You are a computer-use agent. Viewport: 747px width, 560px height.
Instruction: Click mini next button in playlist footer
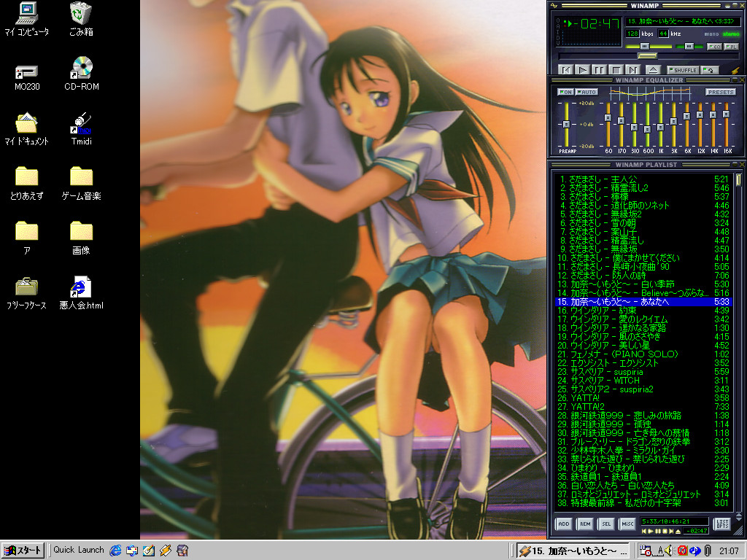tap(671, 531)
